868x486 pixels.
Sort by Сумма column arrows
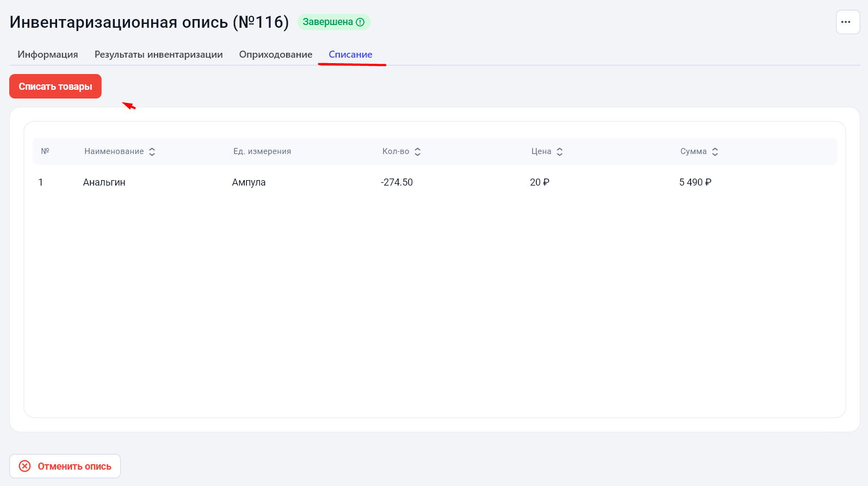click(x=715, y=152)
